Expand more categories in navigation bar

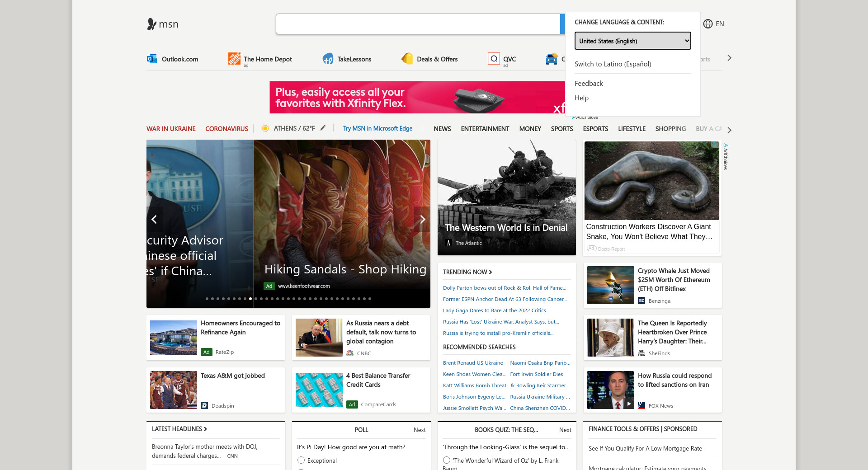tap(729, 130)
